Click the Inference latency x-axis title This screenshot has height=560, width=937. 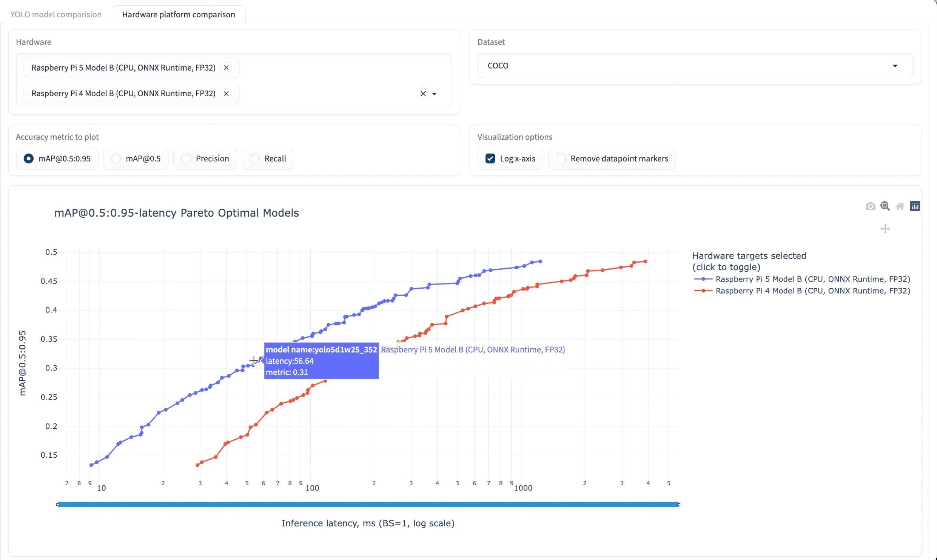pyautogui.click(x=368, y=523)
